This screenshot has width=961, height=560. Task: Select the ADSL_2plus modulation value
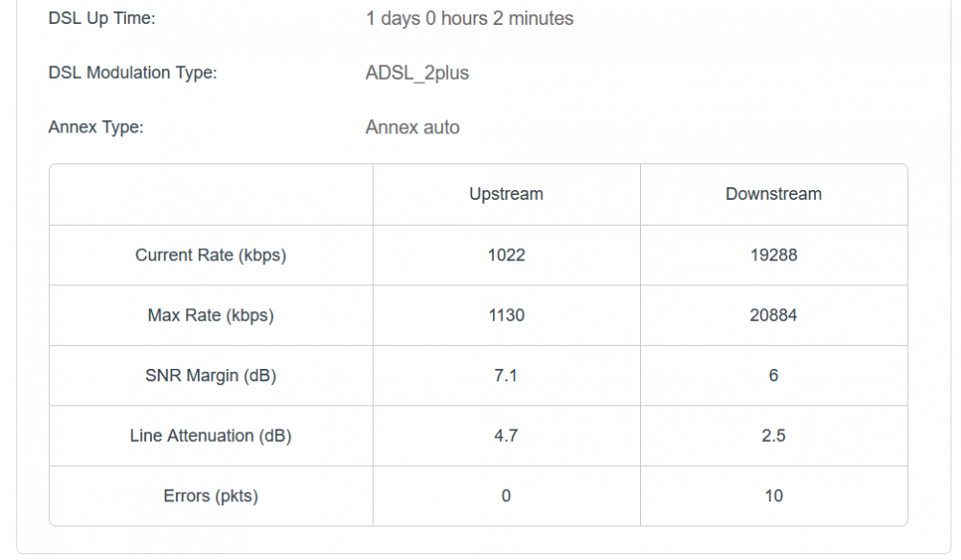(417, 73)
